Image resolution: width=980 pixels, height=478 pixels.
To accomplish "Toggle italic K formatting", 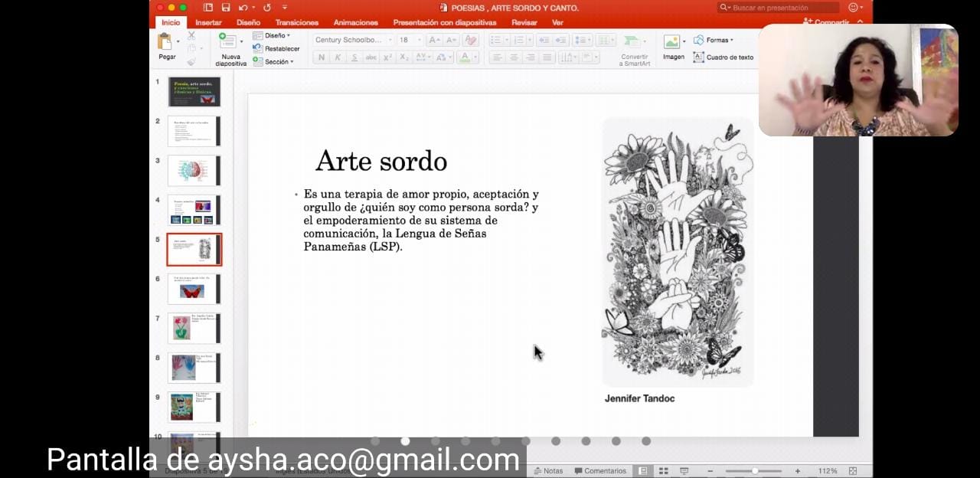I will pos(338,57).
